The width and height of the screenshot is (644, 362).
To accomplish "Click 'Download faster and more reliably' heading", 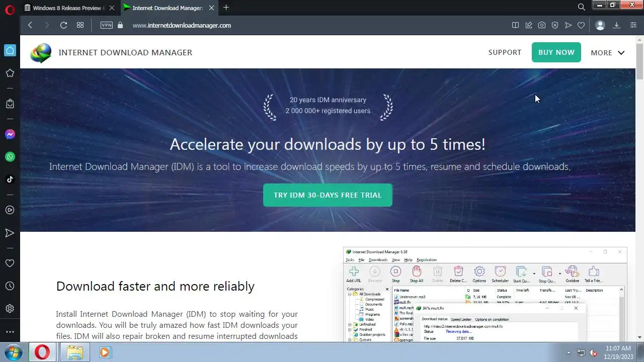I will coord(155,286).
